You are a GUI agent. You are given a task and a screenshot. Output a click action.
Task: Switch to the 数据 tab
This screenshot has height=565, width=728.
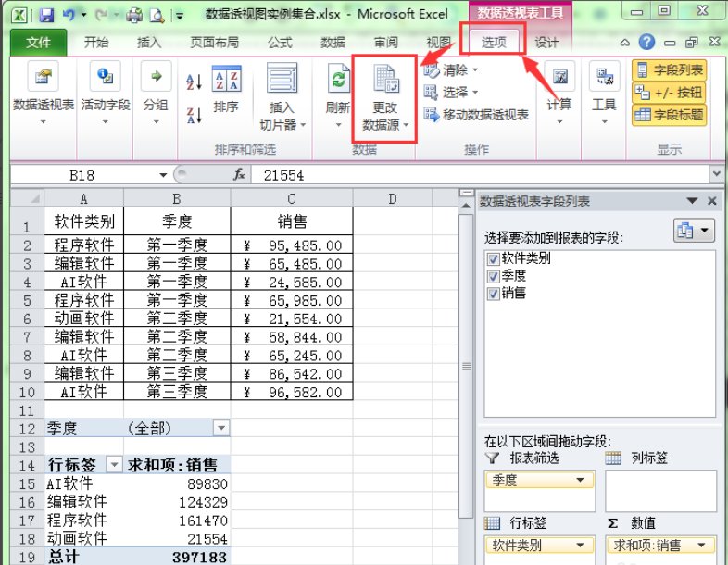click(x=333, y=43)
